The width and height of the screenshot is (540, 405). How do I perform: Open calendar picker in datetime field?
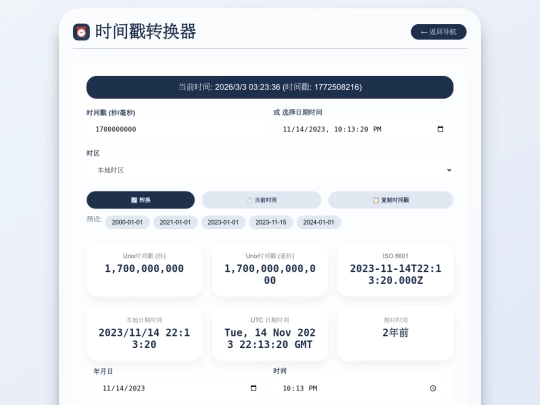(440, 129)
